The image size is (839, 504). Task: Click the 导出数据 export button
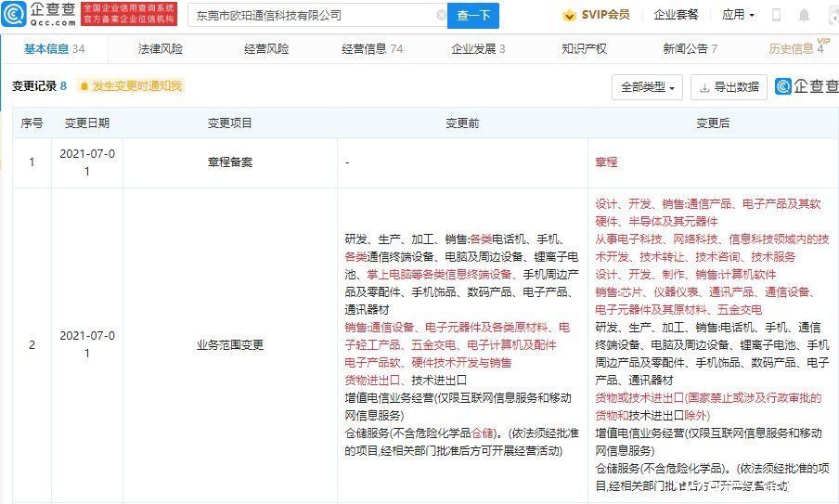point(729,86)
